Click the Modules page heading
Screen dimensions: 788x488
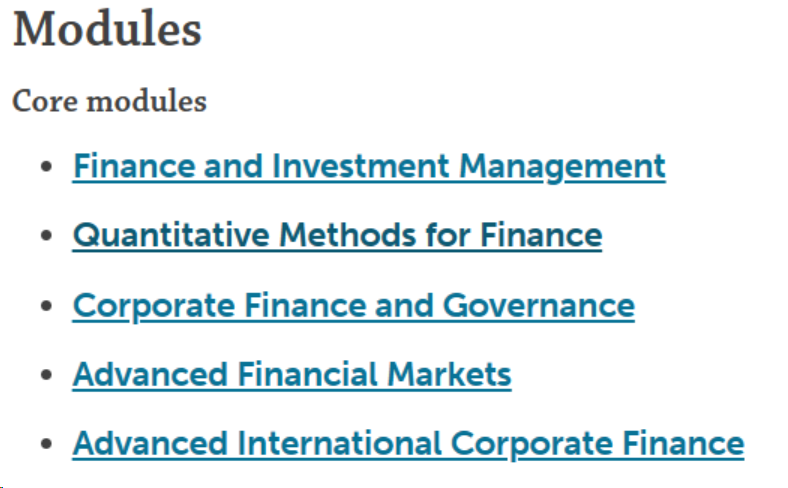107,30
